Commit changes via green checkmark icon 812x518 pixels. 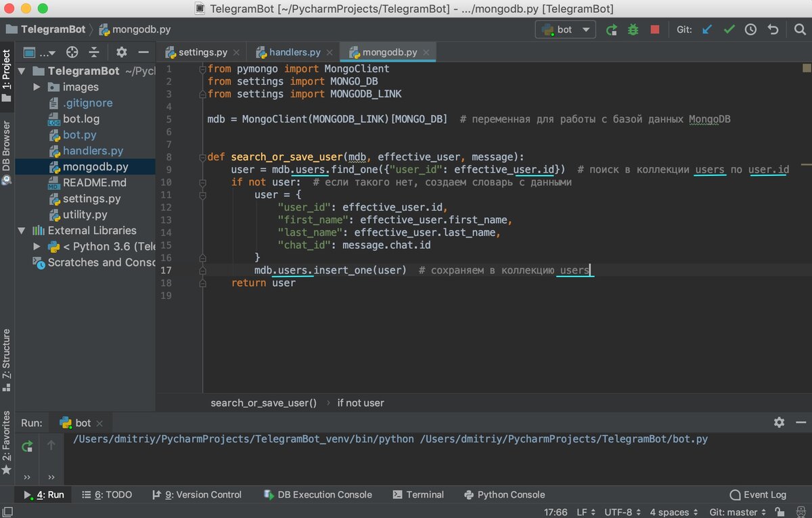click(x=728, y=29)
